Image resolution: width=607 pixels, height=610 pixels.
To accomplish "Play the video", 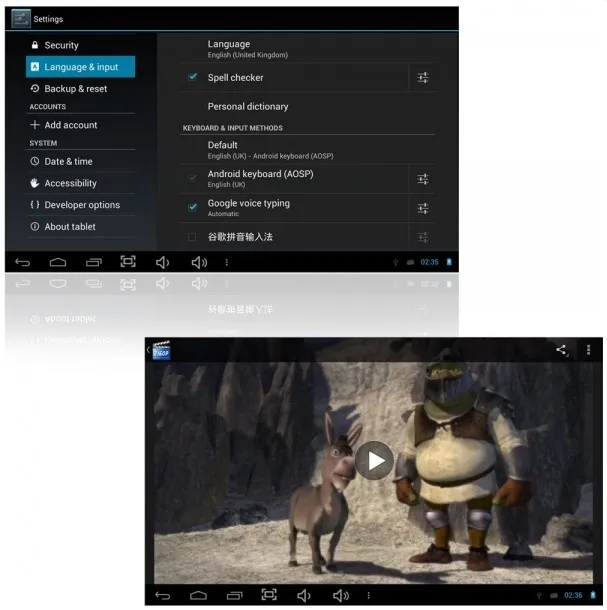I will point(374,461).
